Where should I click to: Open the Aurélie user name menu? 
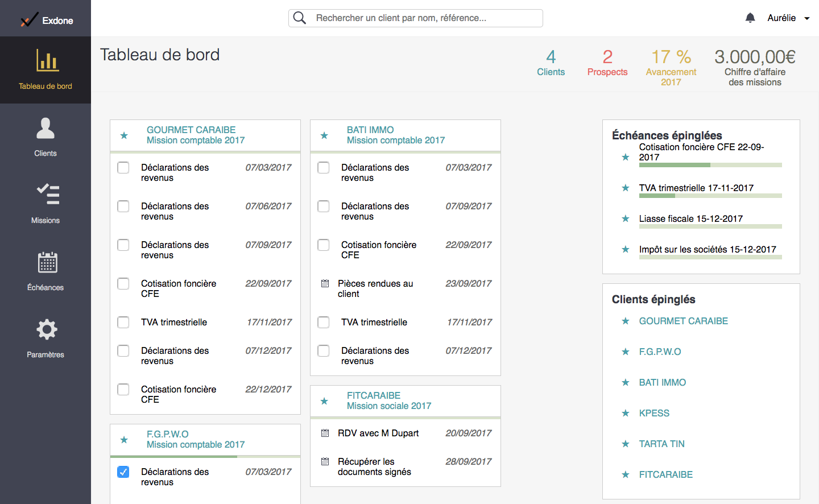tap(781, 18)
